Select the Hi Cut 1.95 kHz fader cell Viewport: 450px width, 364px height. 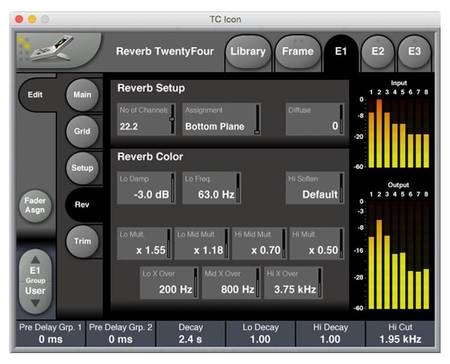pos(400,334)
